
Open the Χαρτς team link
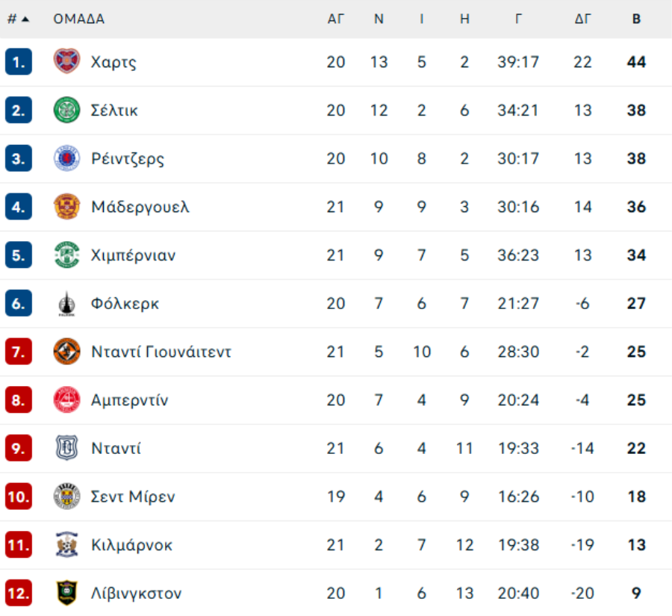(113, 62)
